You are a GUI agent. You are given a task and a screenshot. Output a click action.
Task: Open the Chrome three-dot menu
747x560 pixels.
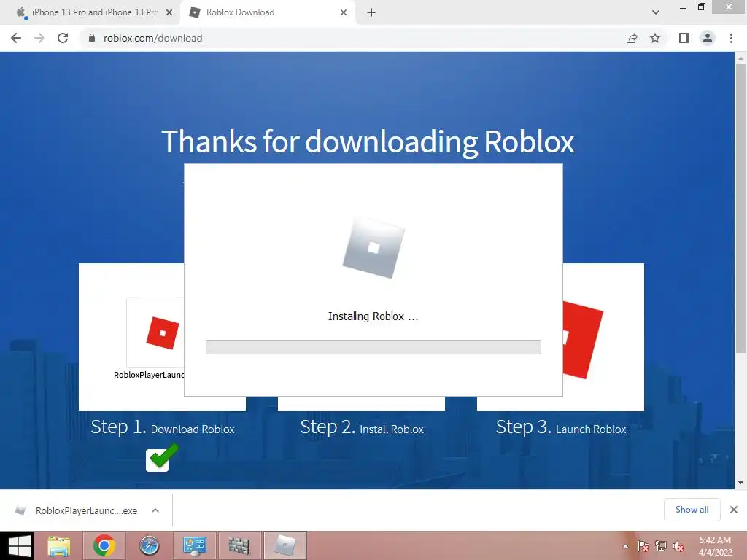click(x=731, y=38)
